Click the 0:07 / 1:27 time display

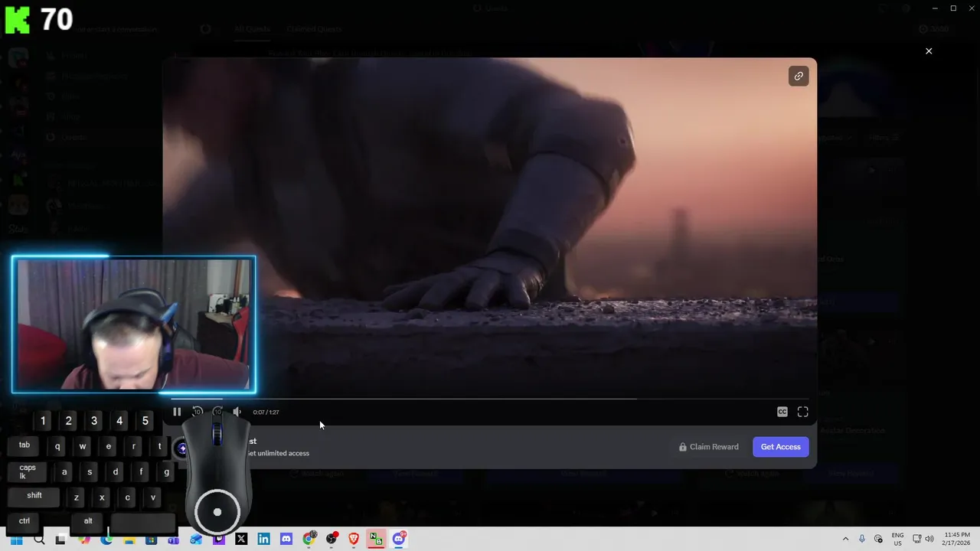click(x=266, y=412)
